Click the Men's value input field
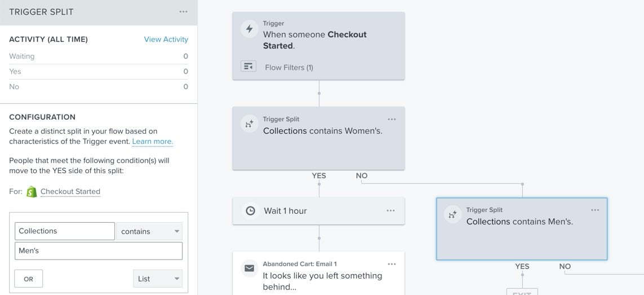644x295 pixels. 99,251
